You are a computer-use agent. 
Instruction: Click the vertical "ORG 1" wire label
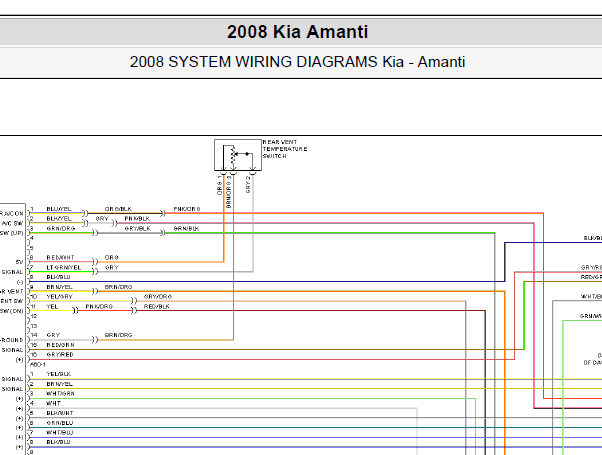(x=220, y=185)
